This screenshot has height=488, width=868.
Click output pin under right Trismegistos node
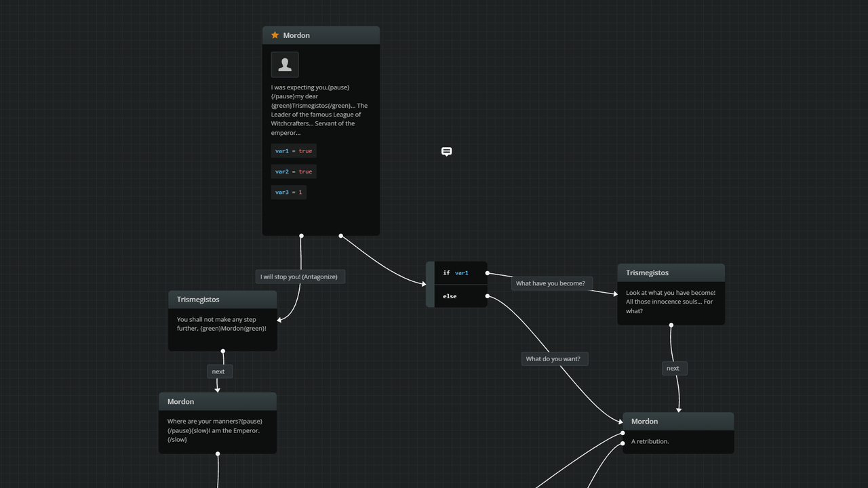pyautogui.click(x=671, y=325)
